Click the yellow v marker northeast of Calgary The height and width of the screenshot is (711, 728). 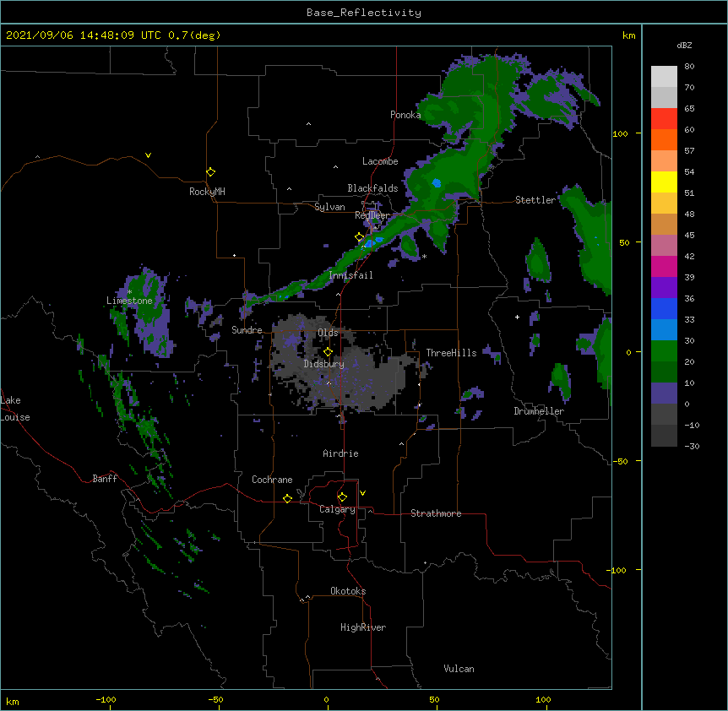(362, 493)
